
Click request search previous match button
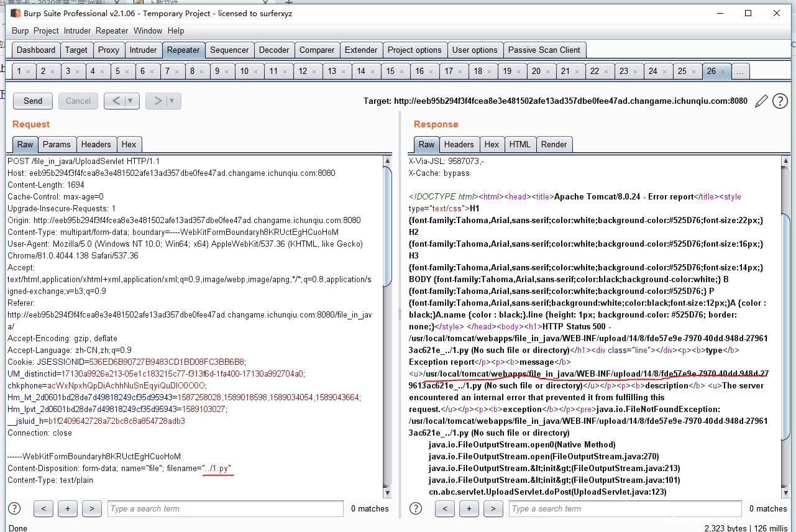[43, 508]
